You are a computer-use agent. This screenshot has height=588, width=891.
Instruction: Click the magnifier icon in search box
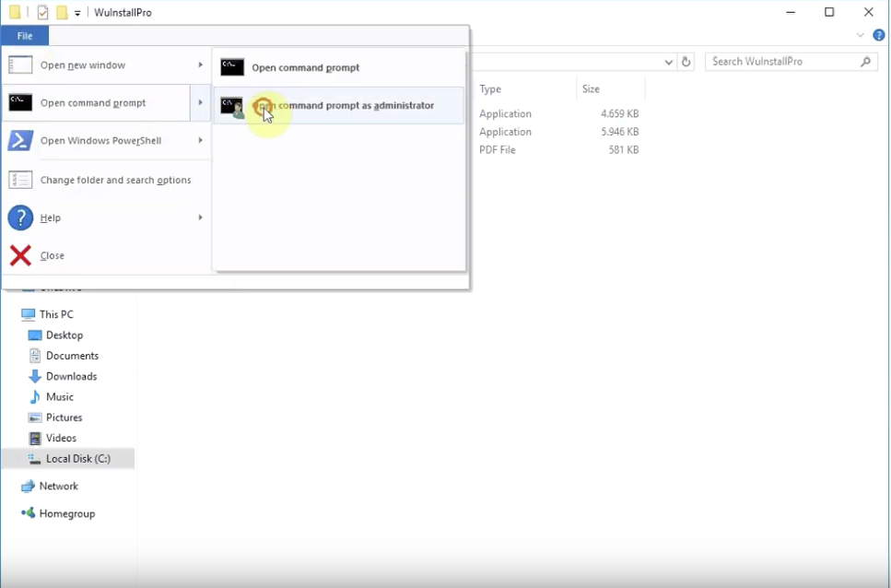click(x=865, y=62)
